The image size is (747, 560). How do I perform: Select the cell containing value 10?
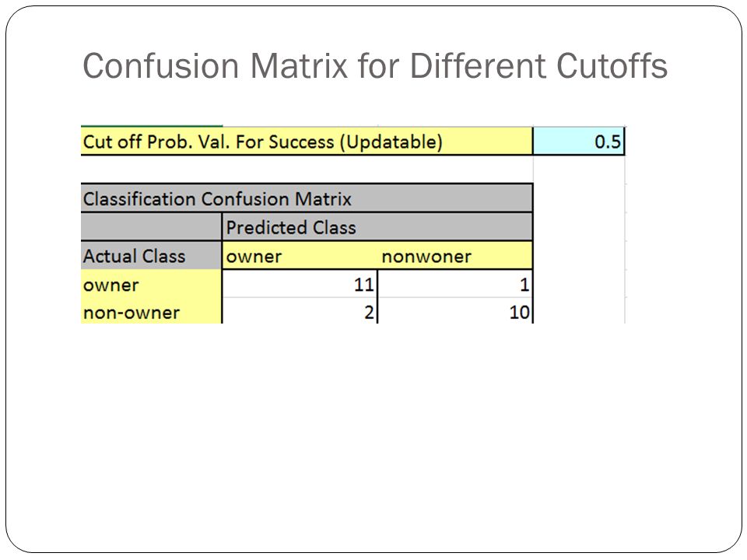point(455,311)
